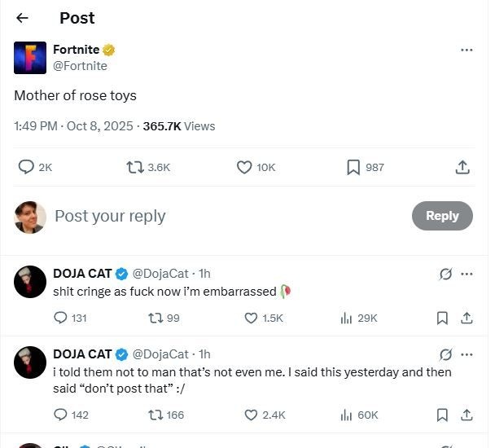495x448 pixels.
Task: Open the Fortnite profile avatar
Action: coord(30,57)
